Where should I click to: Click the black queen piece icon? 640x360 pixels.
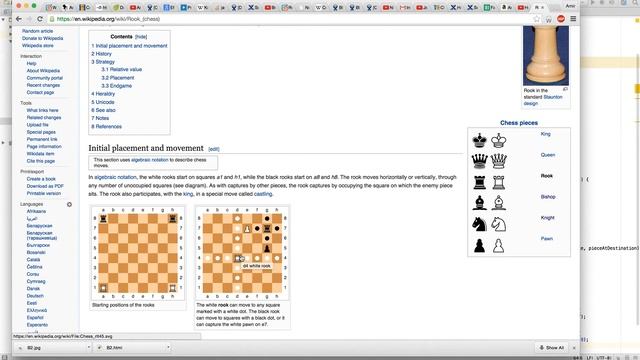[x=479, y=161]
